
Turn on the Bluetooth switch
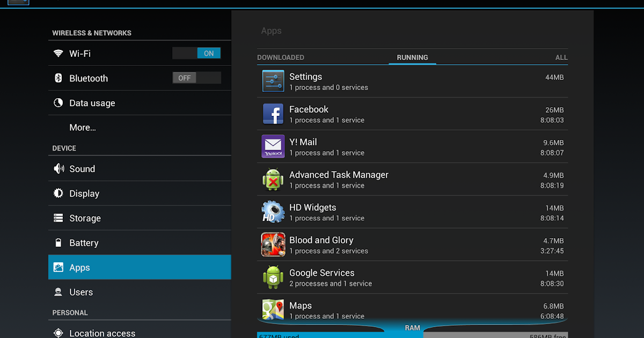(196, 78)
